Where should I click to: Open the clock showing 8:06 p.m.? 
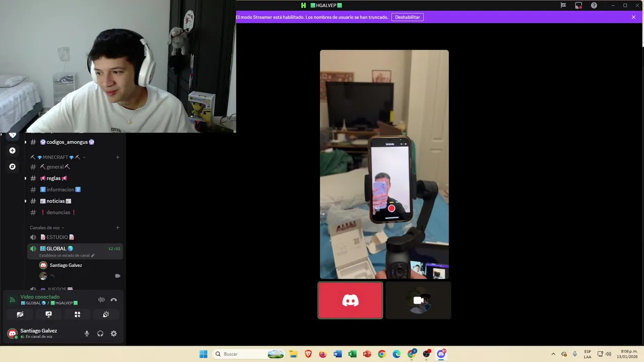click(x=628, y=354)
